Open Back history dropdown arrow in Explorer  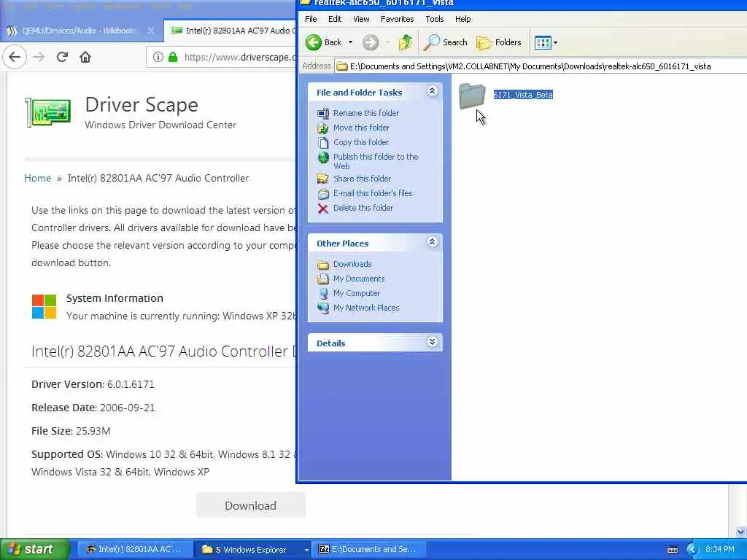350,42
